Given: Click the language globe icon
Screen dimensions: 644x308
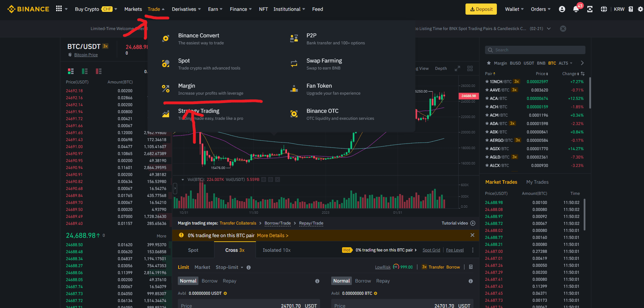Looking at the screenshot, I should click(604, 9).
